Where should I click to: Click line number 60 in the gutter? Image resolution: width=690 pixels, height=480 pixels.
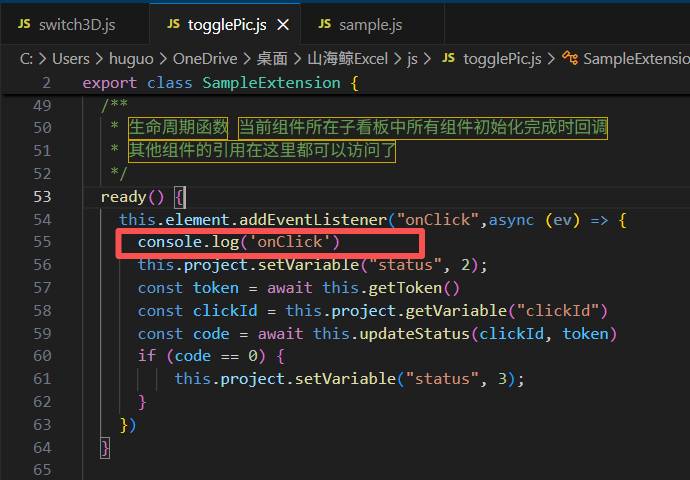click(41, 357)
